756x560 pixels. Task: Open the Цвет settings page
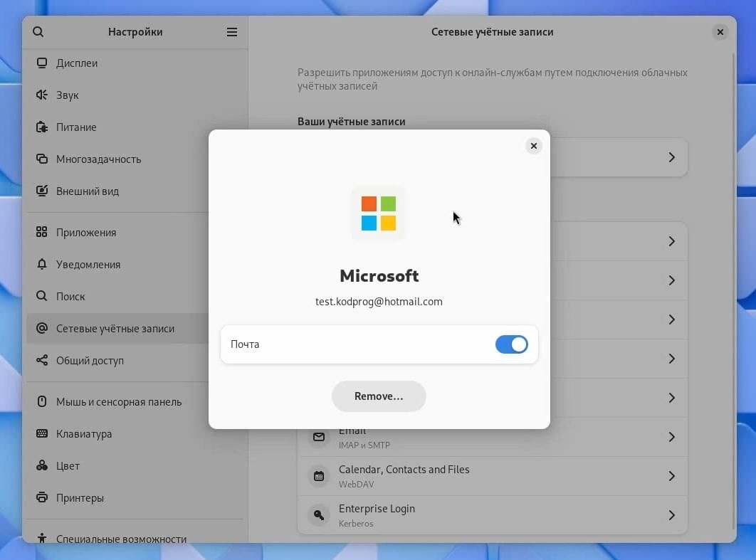[135, 465]
